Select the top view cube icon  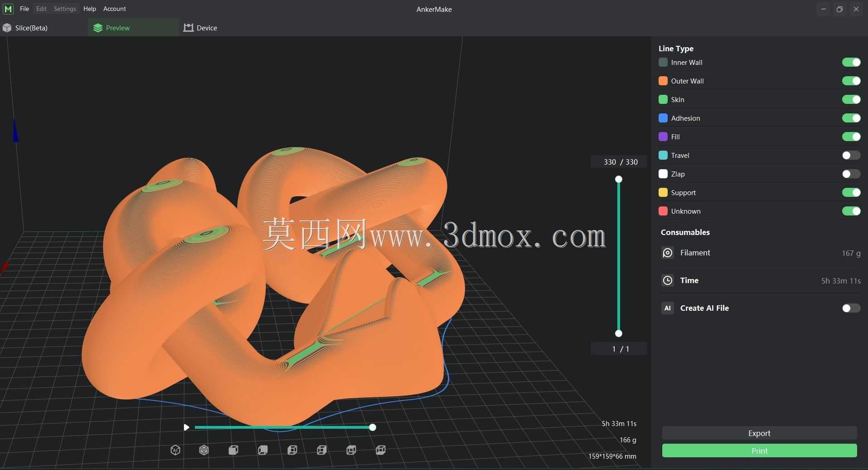pos(351,450)
